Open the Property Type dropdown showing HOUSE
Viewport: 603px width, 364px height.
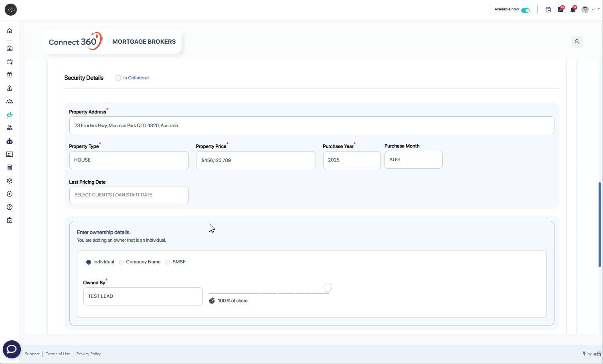click(129, 160)
